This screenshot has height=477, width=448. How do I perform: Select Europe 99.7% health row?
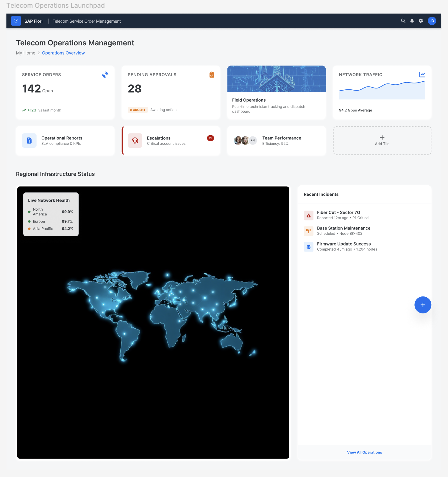(51, 221)
